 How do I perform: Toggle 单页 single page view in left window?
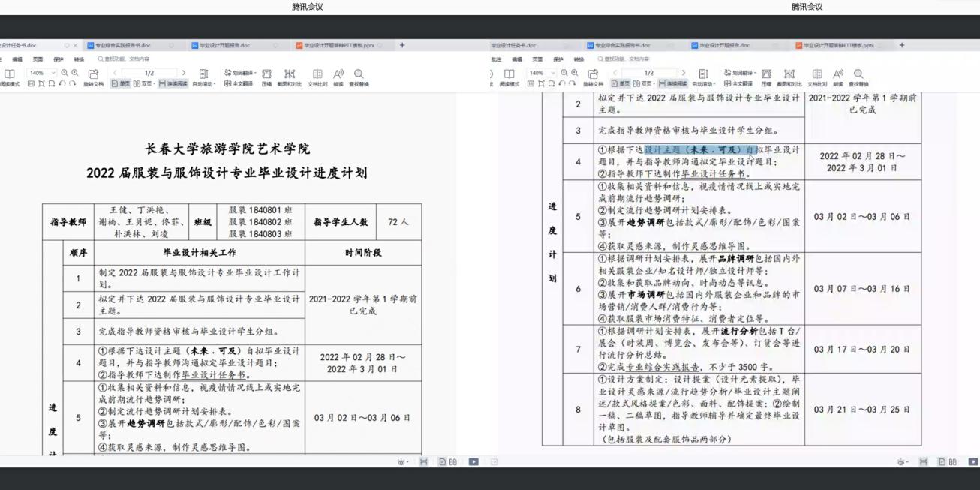coord(121,84)
